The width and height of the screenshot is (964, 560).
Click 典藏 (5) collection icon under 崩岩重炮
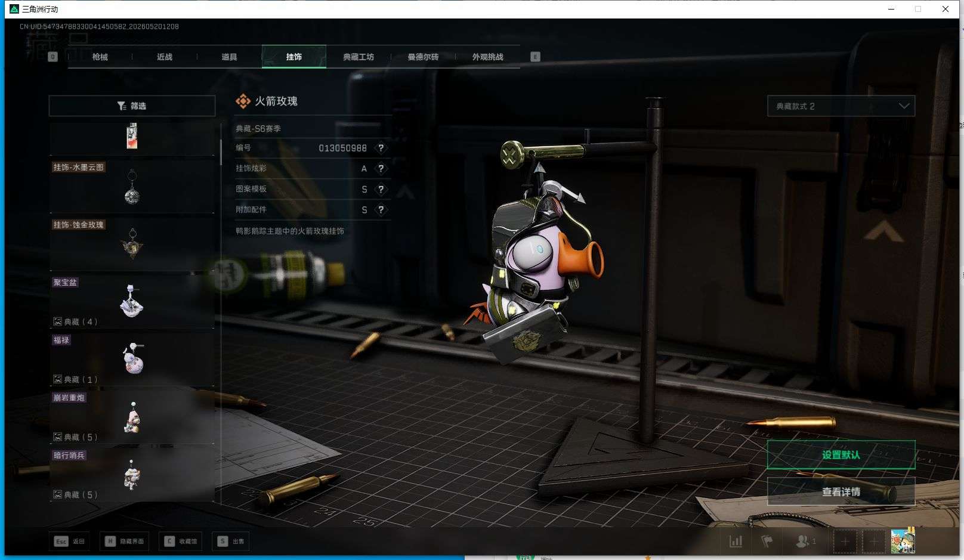click(x=57, y=437)
